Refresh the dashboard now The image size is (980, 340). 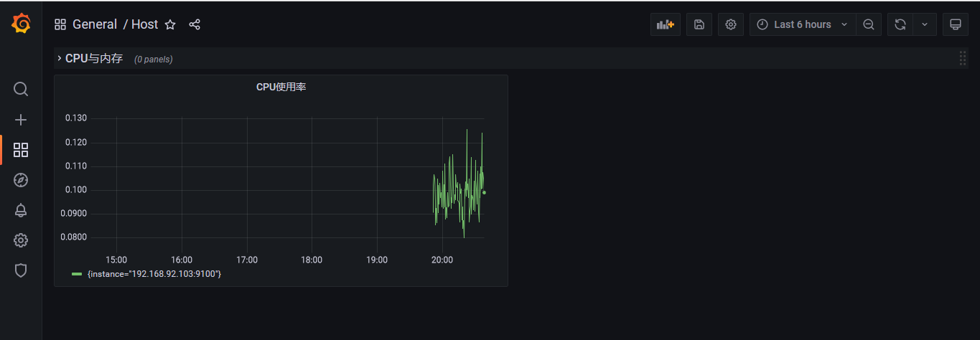point(900,24)
